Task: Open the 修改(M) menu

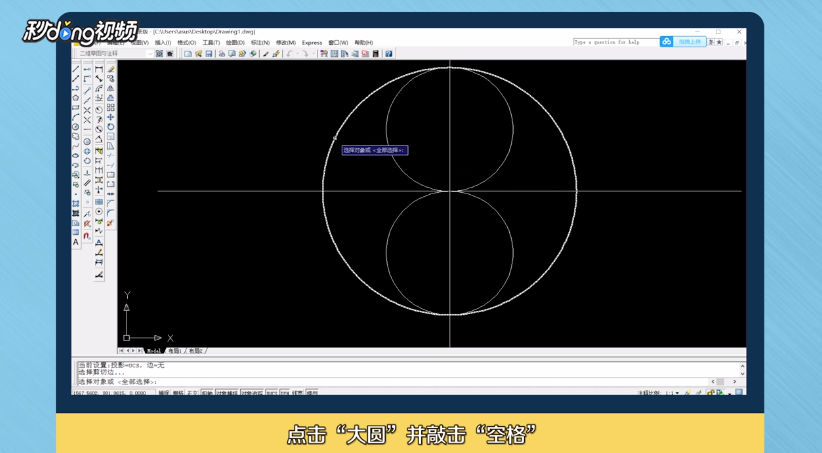Action: pyautogui.click(x=286, y=42)
